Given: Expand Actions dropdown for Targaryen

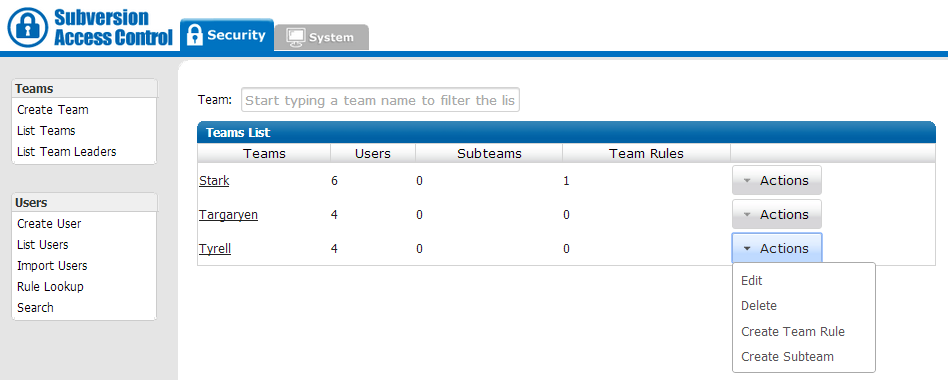Looking at the screenshot, I should (x=776, y=214).
